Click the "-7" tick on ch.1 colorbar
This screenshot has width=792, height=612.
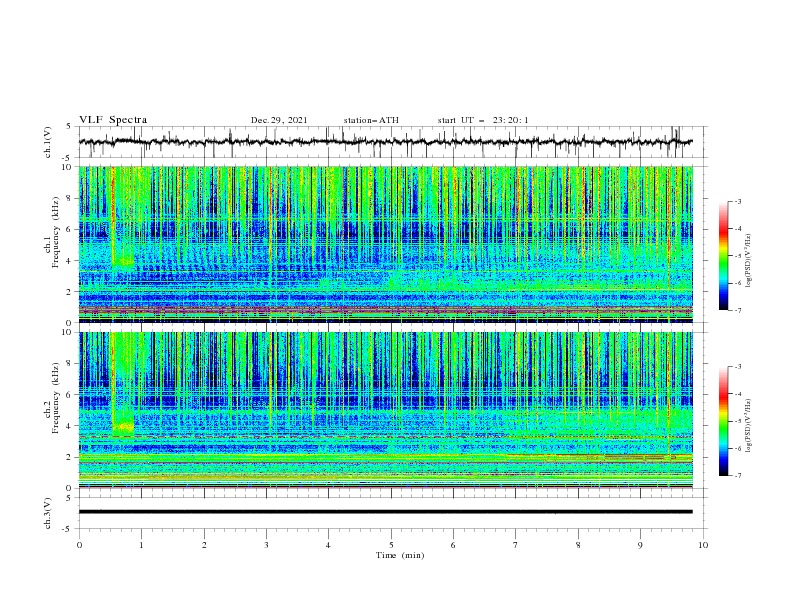(x=737, y=310)
